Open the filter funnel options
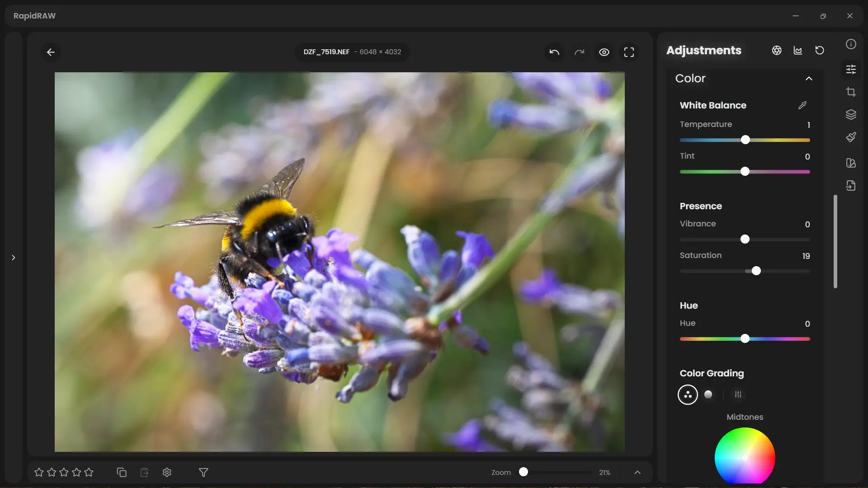The width and height of the screenshot is (868, 488). pyautogui.click(x=203, y=472)
